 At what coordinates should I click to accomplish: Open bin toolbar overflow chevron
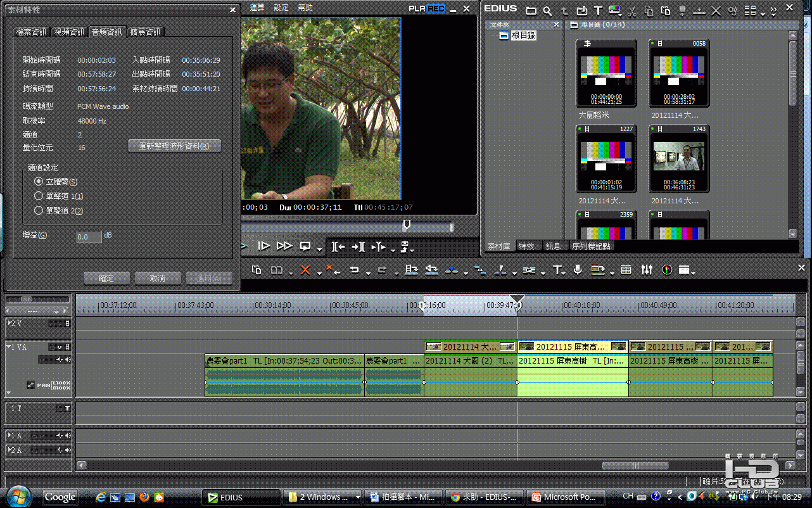[773, 11]
